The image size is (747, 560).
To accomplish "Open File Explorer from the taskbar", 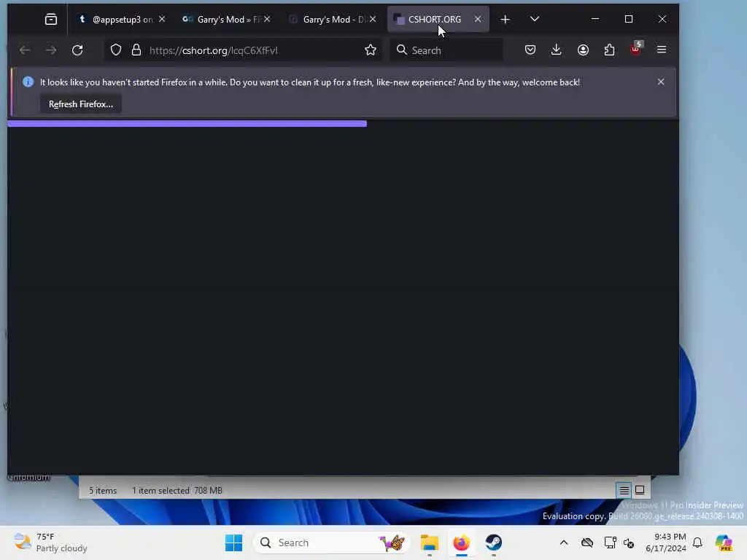I will point(429,542).
